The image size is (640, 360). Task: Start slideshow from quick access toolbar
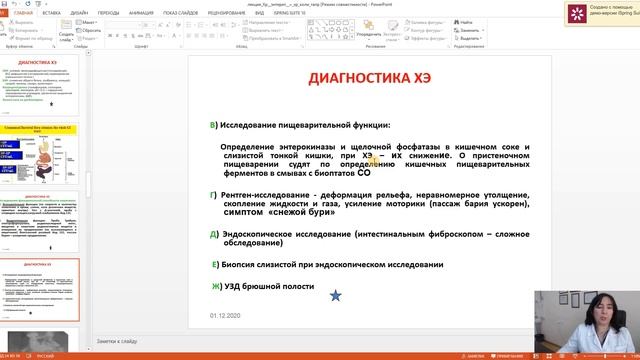38,4
